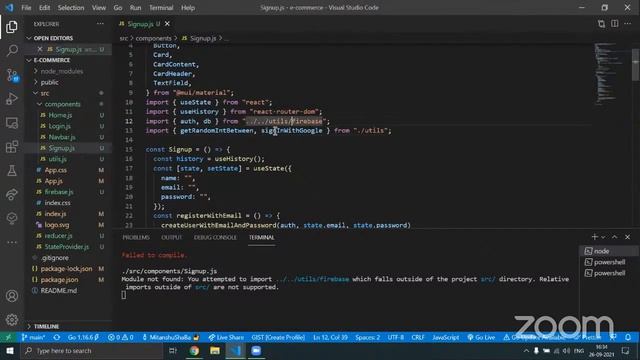Open package.json in file explorer
This screenshot has width=640, height=360.
(59, 280)
